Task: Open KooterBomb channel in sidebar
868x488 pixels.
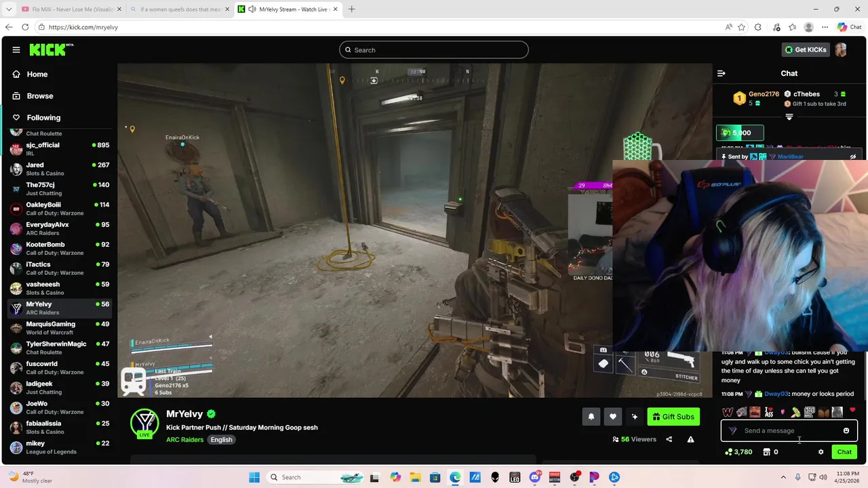Action: point(59,248)
